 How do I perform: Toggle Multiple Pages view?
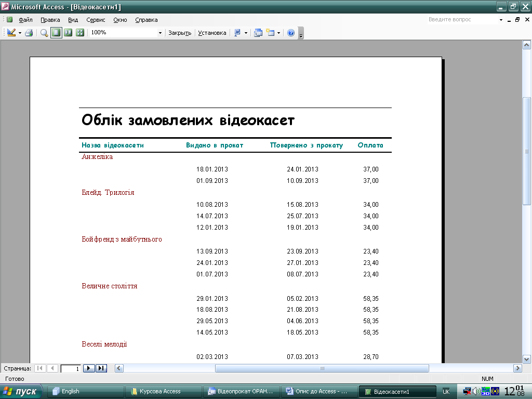coord(80,33)
